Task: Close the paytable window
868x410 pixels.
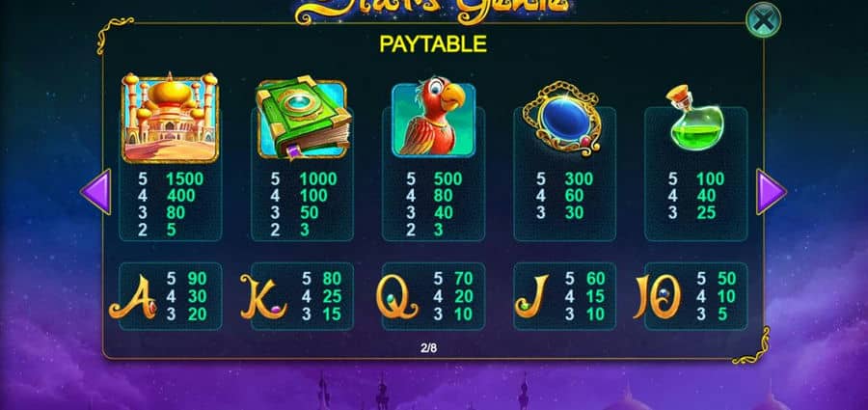Action: tap(764, 20)
